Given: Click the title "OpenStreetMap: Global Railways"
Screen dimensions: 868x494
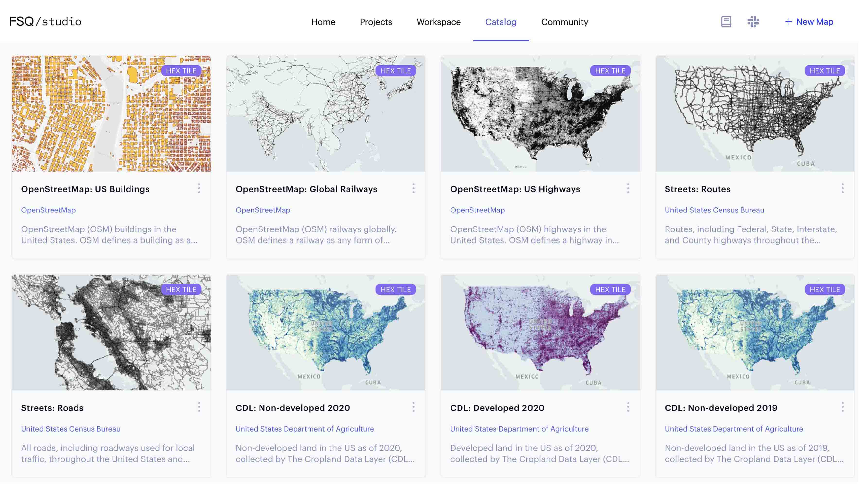Looking at the screenshot, I should pos(306,189).
